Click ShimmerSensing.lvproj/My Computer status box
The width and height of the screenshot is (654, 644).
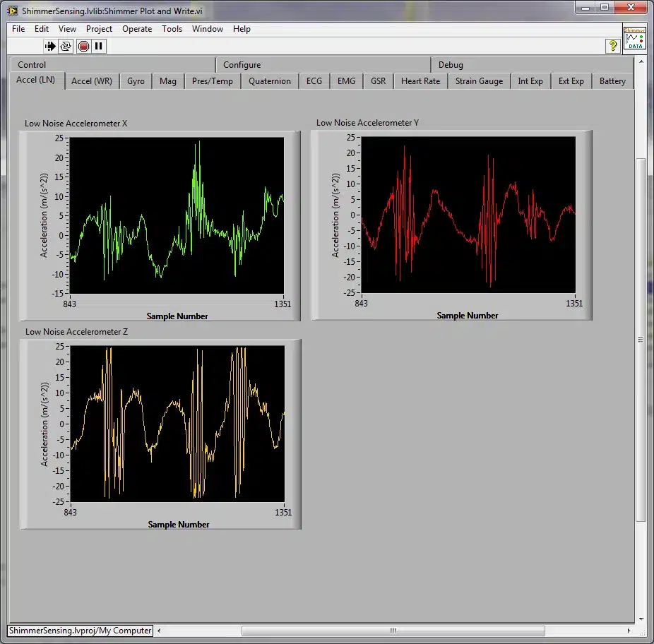click(x=80, y=631)
